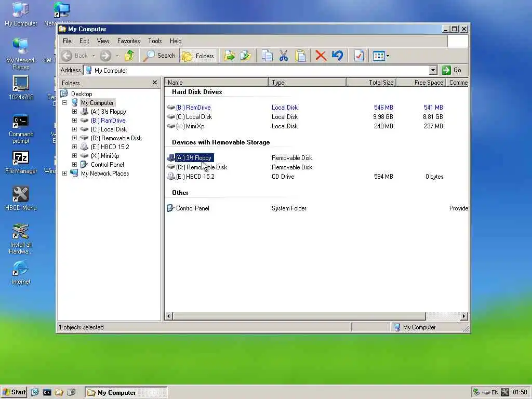Expand Control Panel tree node
Screen dimensions: 532x399
pos(74,164)
